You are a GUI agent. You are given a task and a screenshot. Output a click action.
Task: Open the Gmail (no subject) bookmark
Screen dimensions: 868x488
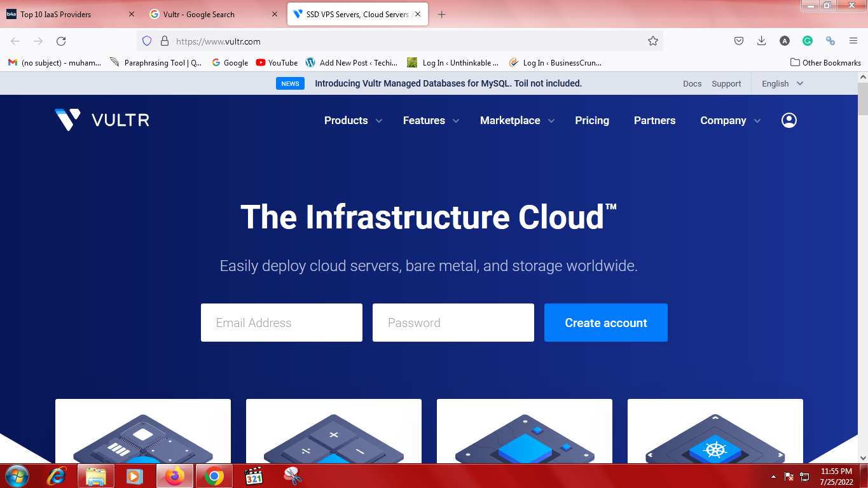55,62
